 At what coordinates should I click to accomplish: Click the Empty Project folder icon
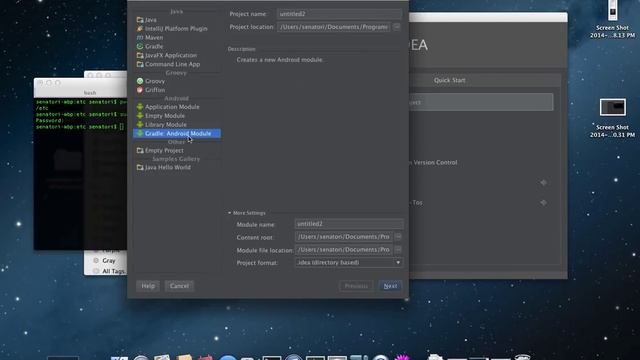click(140, 151)
